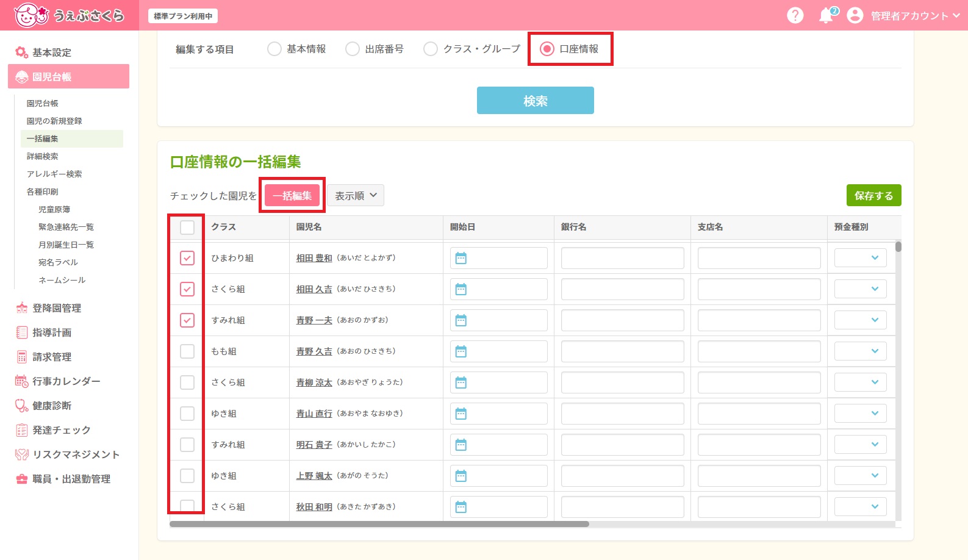The height and width of the screenshot is (560, 968).
Task: Click the 行事カレンダー calendar icon
Action: 21,381
